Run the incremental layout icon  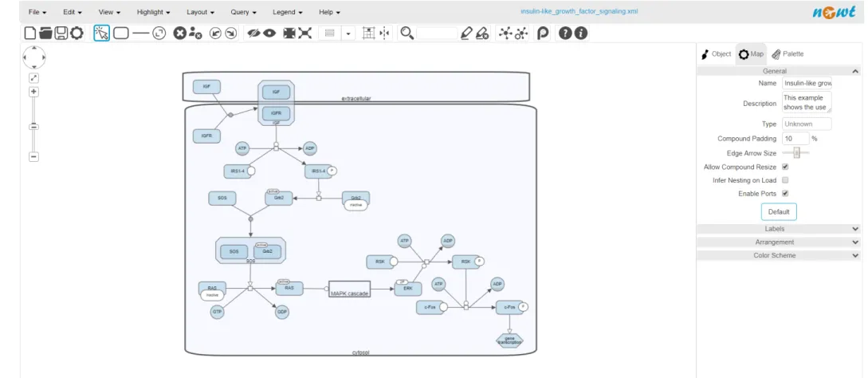coord(521,33)
